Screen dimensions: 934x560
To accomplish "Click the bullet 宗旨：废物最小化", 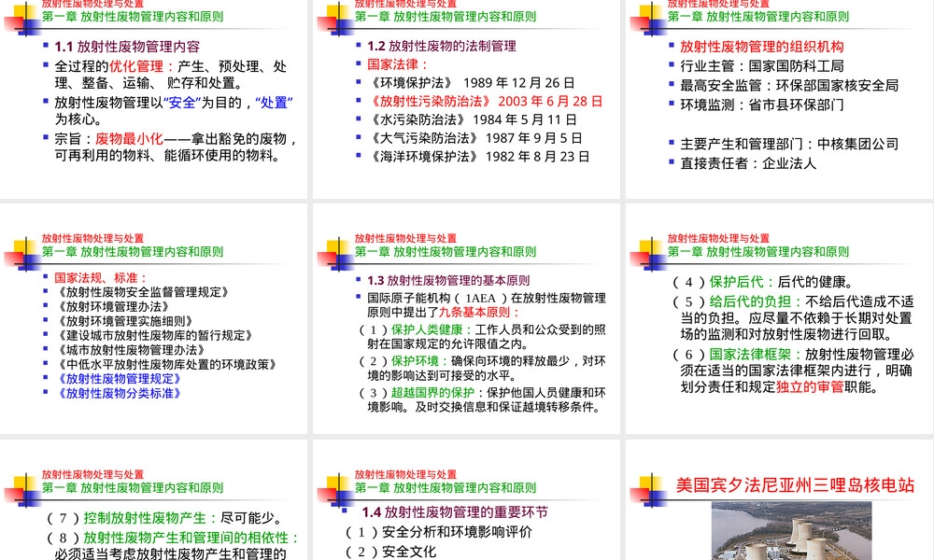I will tap(177, 147).
